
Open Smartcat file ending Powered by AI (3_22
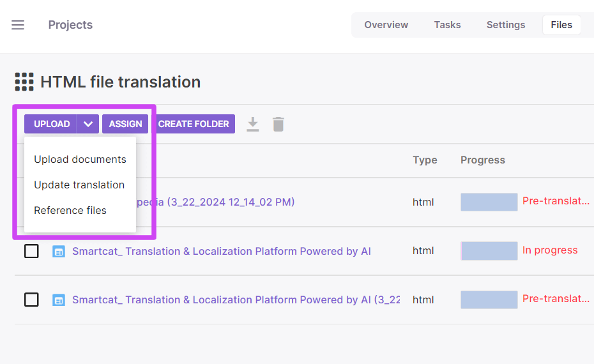tap(236, 300)
